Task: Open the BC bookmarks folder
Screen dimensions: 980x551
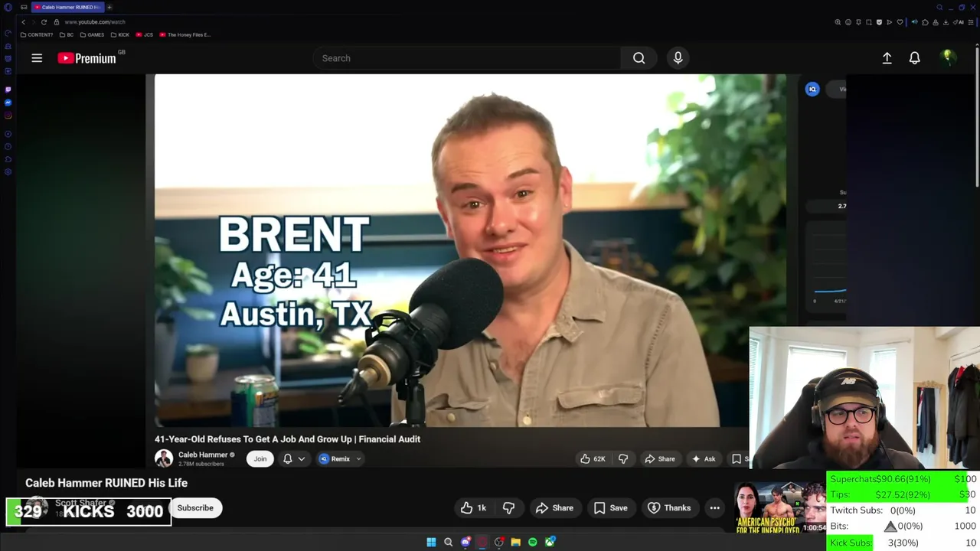Action: coord(67,34)
